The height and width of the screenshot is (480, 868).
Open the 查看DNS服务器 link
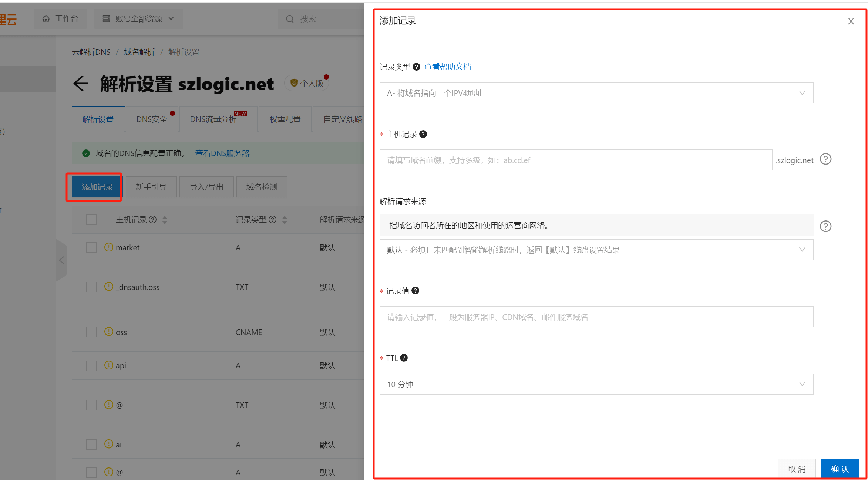pos(222,153)
